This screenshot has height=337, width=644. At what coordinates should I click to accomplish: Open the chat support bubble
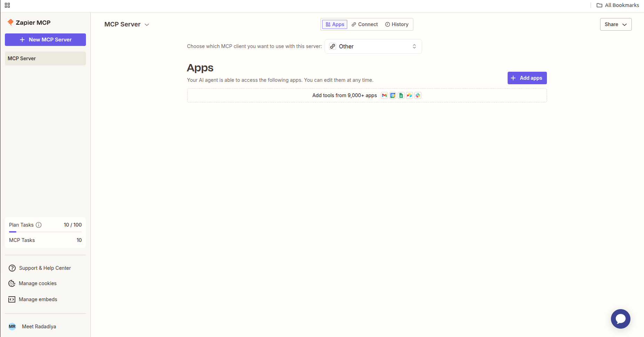pos(621,319)
